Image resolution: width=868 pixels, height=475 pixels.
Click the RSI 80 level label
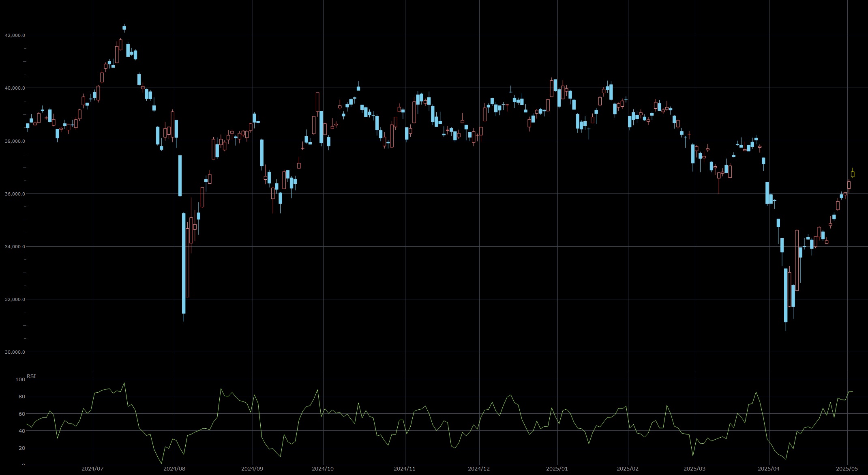21,397
